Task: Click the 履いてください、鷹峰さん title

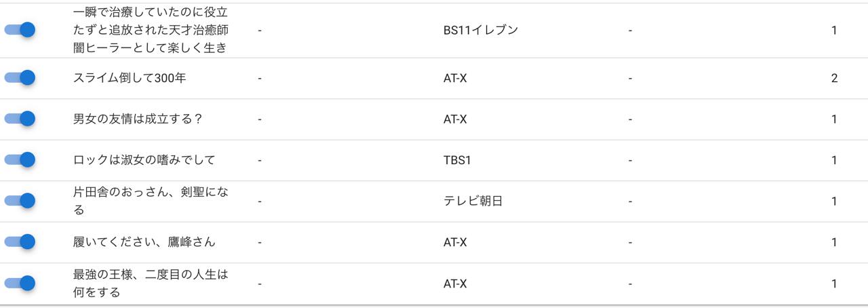Action: tap(144, 242)
